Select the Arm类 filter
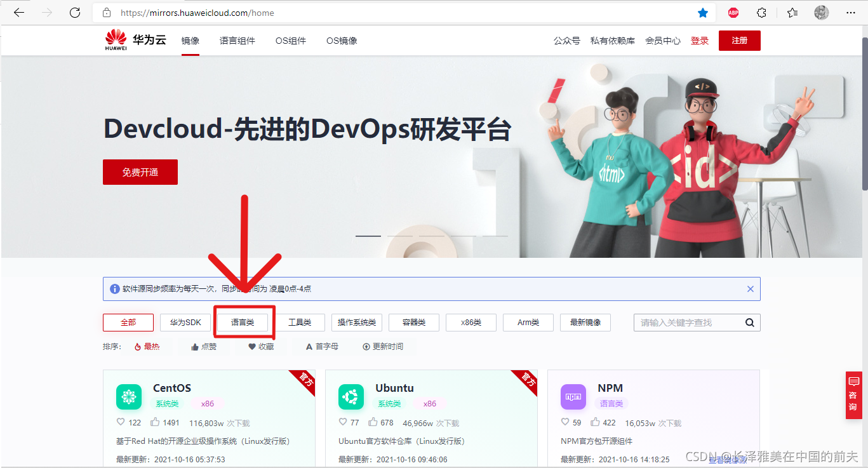This screenshot has height=468, width=868. (x=528, y=323)
